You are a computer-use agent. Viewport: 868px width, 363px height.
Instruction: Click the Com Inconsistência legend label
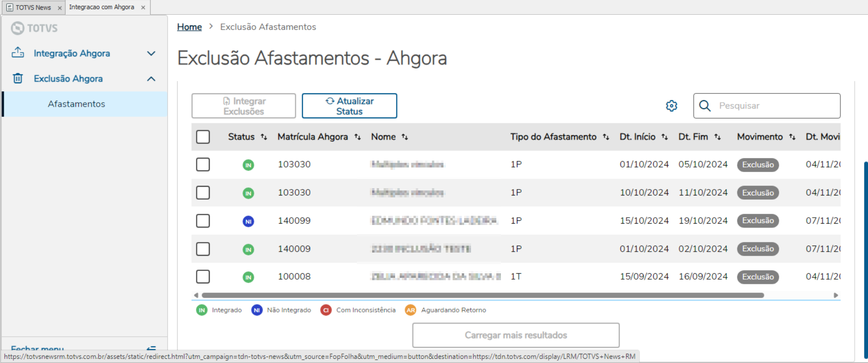(366, 310)
